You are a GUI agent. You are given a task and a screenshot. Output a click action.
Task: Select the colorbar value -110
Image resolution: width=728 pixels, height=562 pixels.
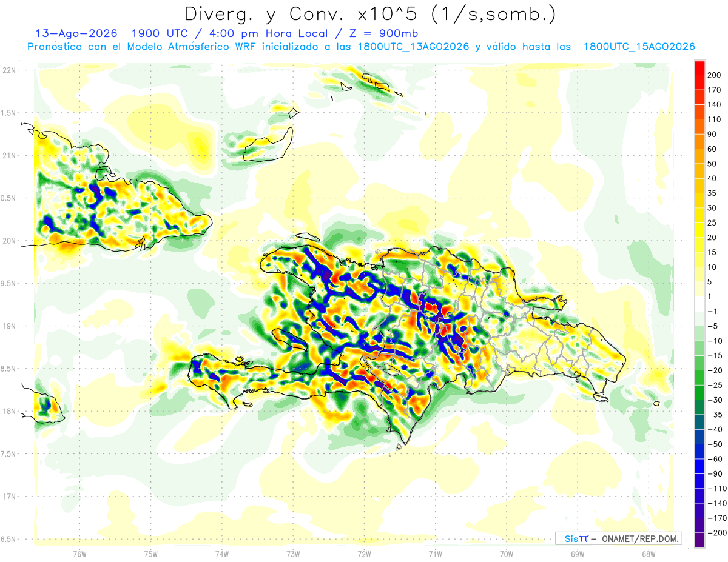pyautogui.click(x=716, y=489)
